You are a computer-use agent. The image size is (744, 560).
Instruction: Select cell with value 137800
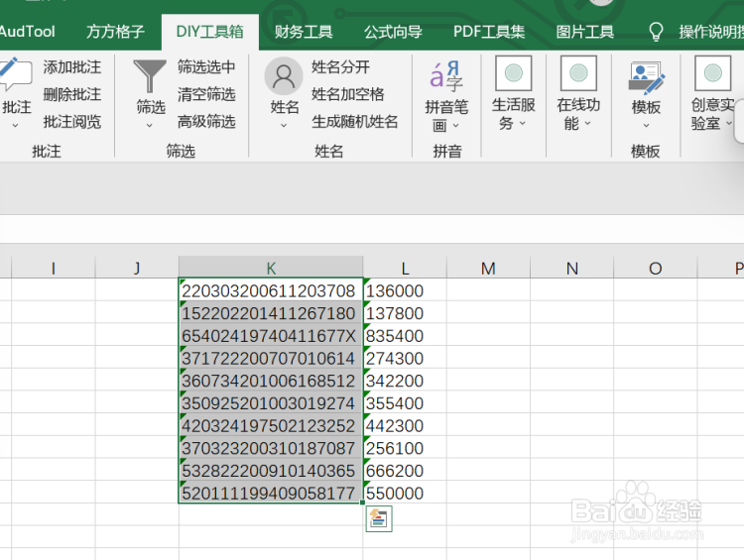coord(405,313)
